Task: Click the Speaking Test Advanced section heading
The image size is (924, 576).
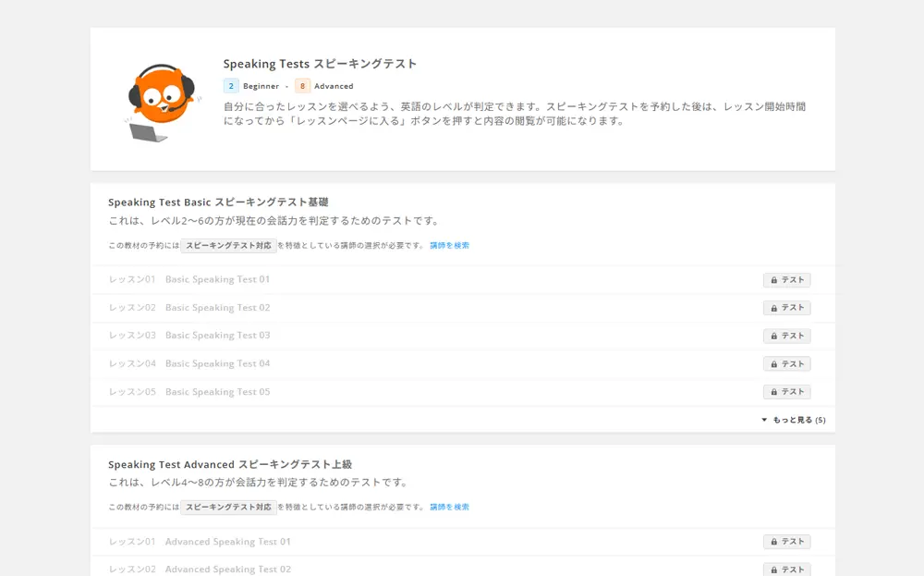Action: [229, 464]
